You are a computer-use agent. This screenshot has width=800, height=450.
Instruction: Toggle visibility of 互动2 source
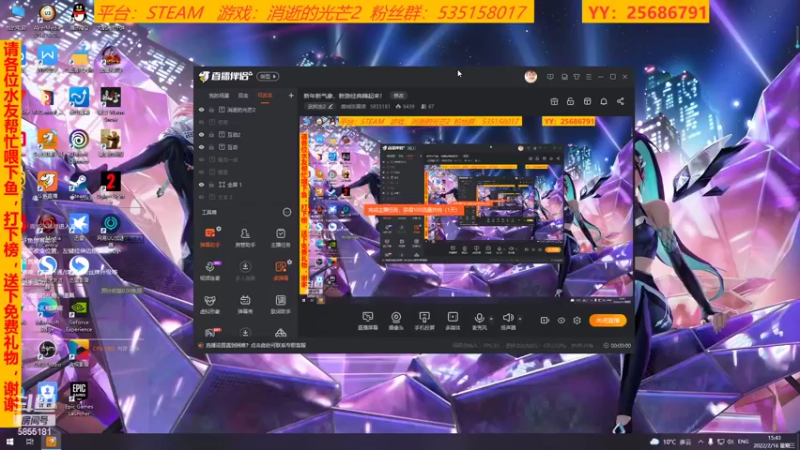(x=202, y=135)
